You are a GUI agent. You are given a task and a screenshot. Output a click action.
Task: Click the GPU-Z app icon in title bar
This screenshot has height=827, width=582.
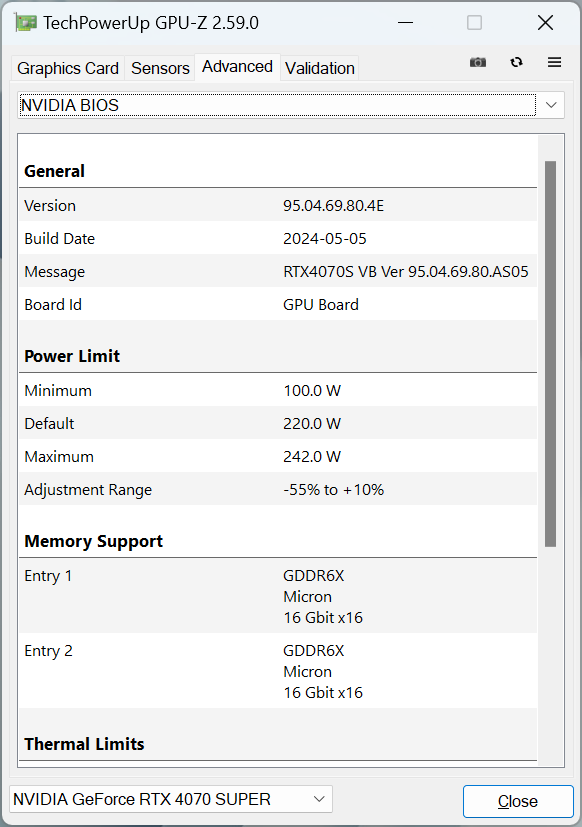pos(26,23)
